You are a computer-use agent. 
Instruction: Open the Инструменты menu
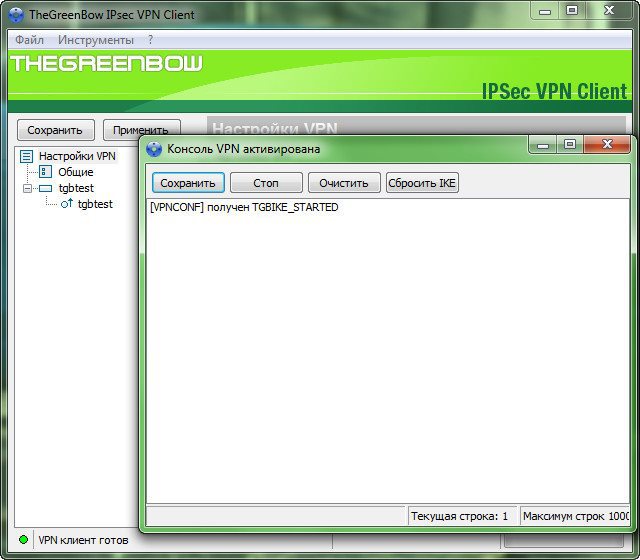96,40
